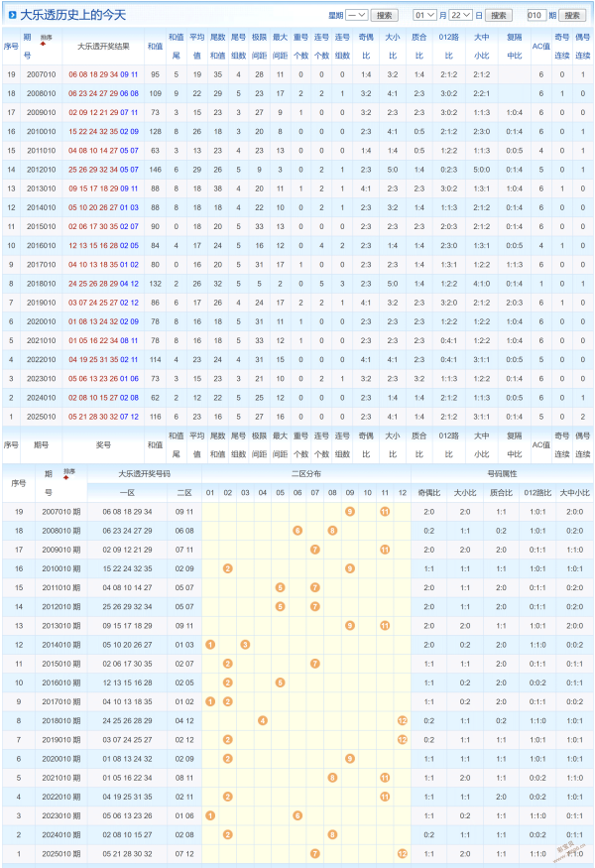Click the 号码属性 header in the lower table
The image size is (595, 868).
point(503,474)
